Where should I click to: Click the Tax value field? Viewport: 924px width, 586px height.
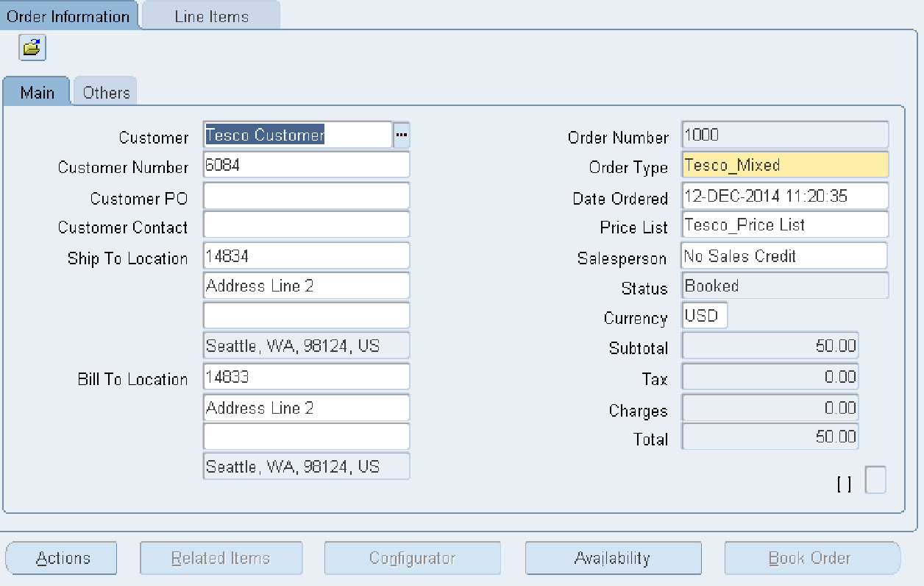click(x=770, y=376)
